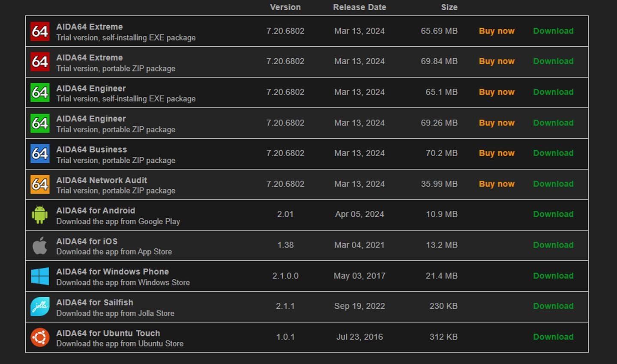This screenshot has width=617, height=364.
Task: Download AIDA64 Engineer portable ZIP package
Action: (x=553, y=123)
